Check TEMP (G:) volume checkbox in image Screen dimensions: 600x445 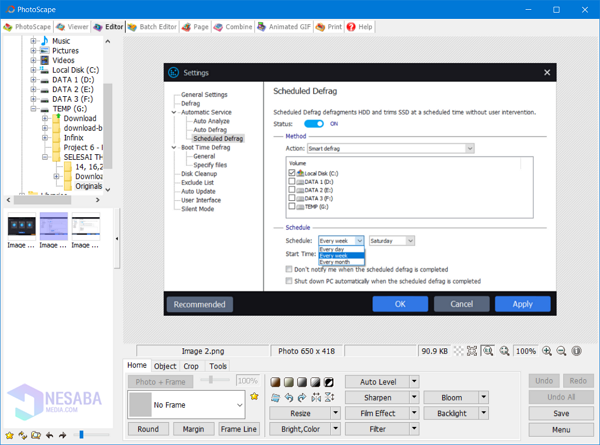pos(292,206)
